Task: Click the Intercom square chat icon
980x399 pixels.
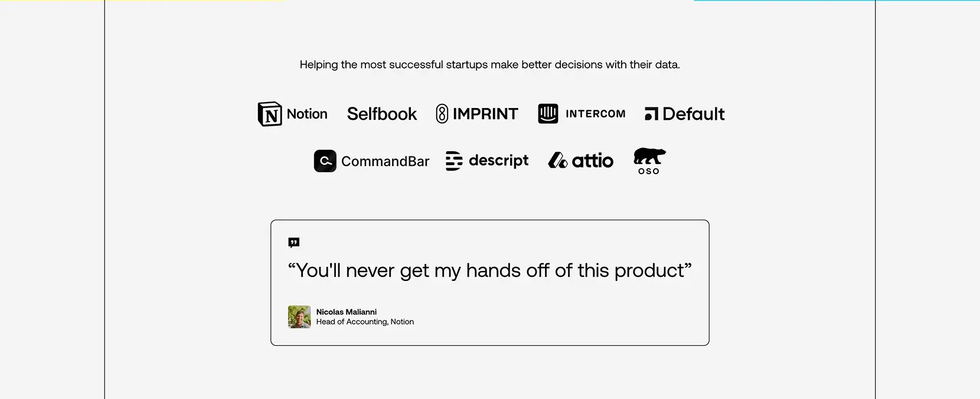Action: coord(548,113)
